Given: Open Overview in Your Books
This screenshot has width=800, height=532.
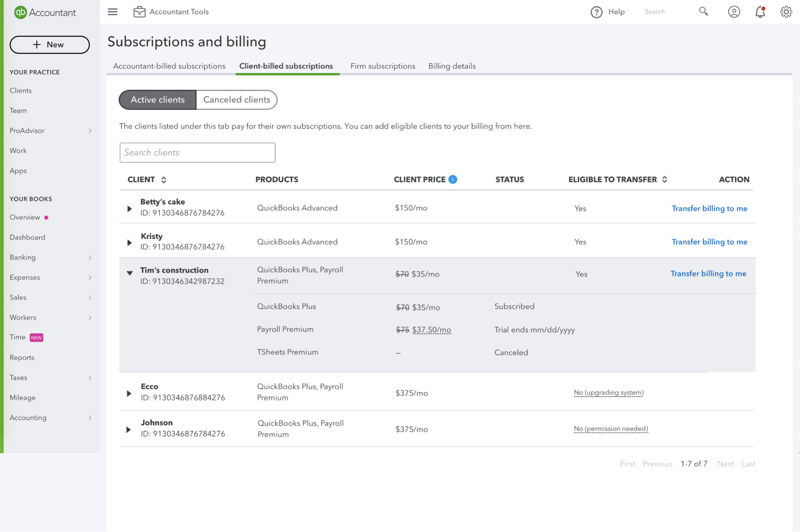Looking at the screenshot, I should click(25, 217).
